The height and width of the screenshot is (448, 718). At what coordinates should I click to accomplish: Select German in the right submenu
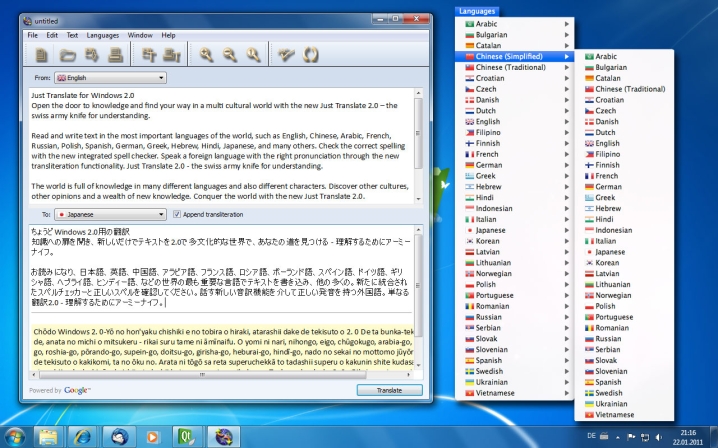click(x=609, y=186)
